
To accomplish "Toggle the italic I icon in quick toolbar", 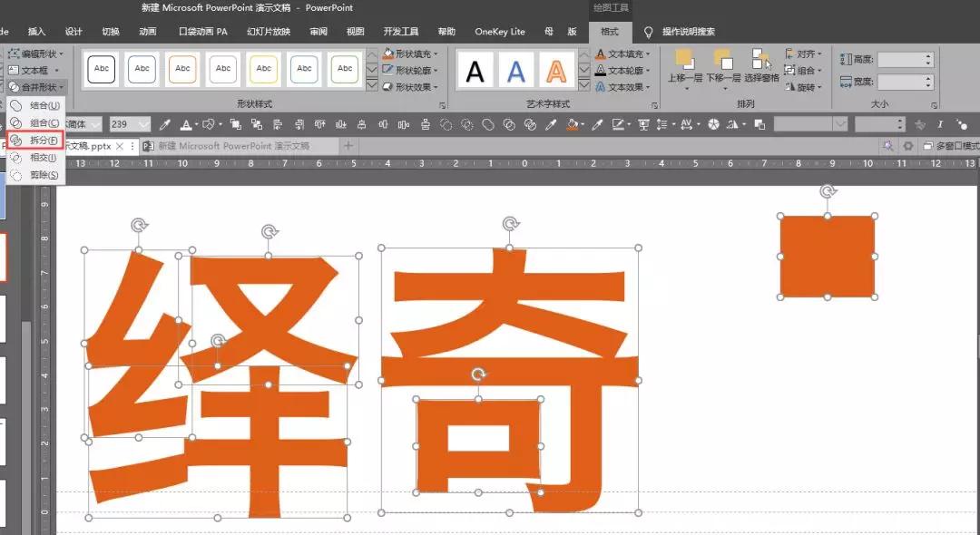I will pos(940,125).
